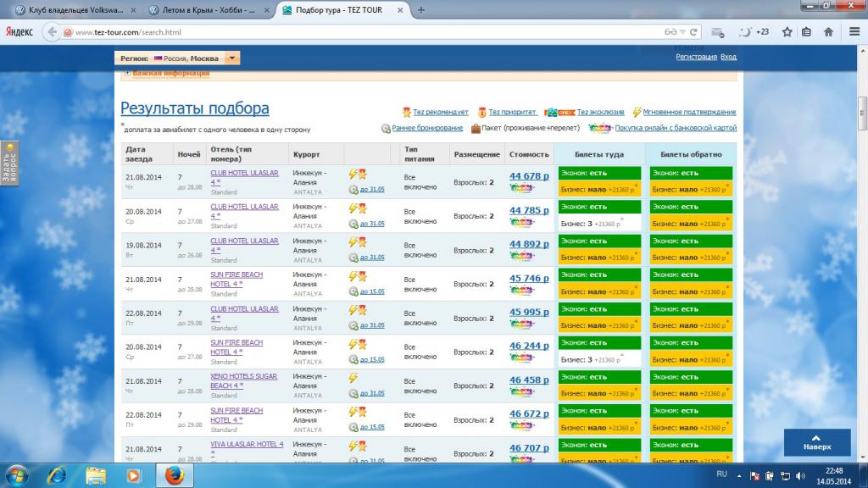
Task: Open the Windows Start menu
Action: click(x=17, y=476)
